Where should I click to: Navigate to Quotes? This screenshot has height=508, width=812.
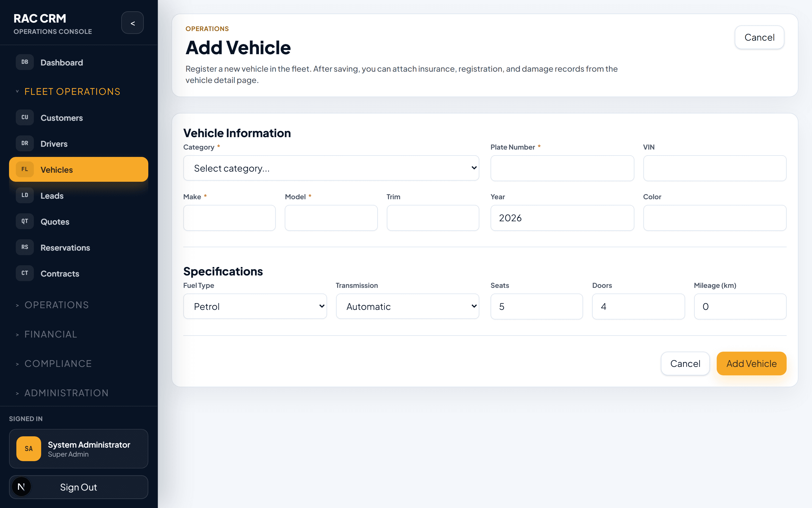point(78,222)
